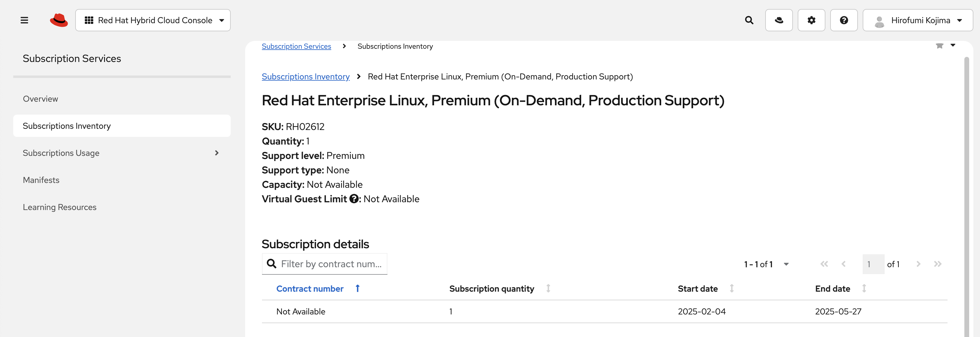
Task: Click the Subscription Services sidebar heading
Action: 72,59
